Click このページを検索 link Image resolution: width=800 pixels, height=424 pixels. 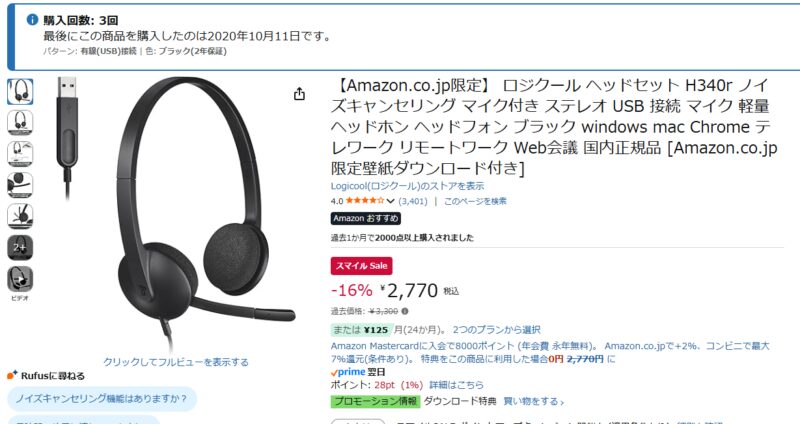(475, 201)
